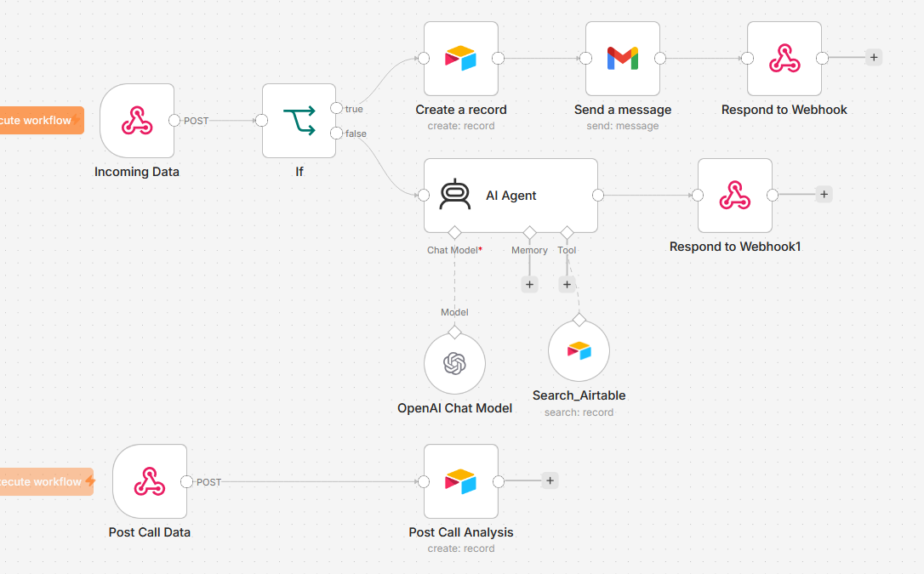Click the Respond to Webhook input connector
Viewport: 924px width, 574px height.
point(747,59)
